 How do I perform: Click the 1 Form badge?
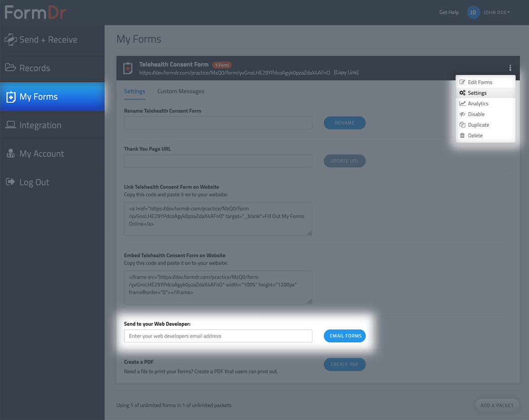tap(222, 65)
